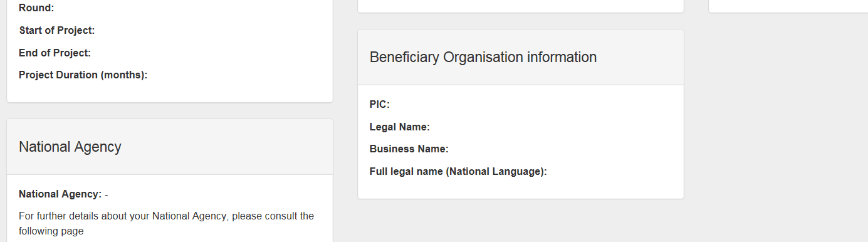Click the 'following page' text
Viewport: 868px width, 242px height.
[51, 231]
